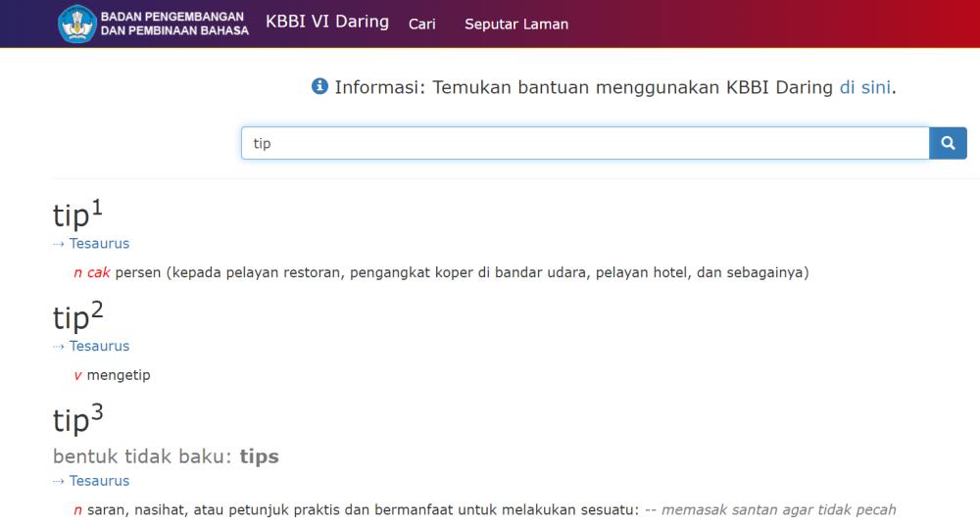The image size is (980, 525).
Task: Click the magnifier search button
Action: tap(948, 143)
